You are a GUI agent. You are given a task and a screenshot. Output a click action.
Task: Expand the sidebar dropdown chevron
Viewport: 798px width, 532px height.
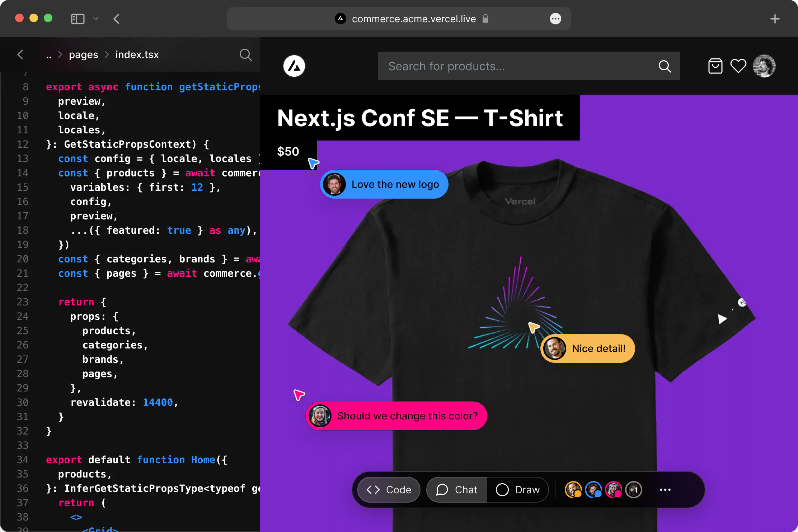(x=95, y=19)
